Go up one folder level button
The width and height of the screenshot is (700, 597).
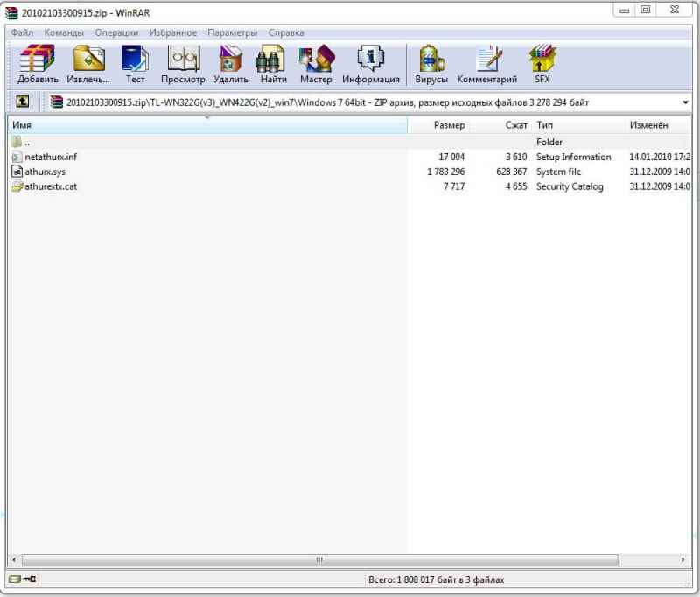click(23, 102)
